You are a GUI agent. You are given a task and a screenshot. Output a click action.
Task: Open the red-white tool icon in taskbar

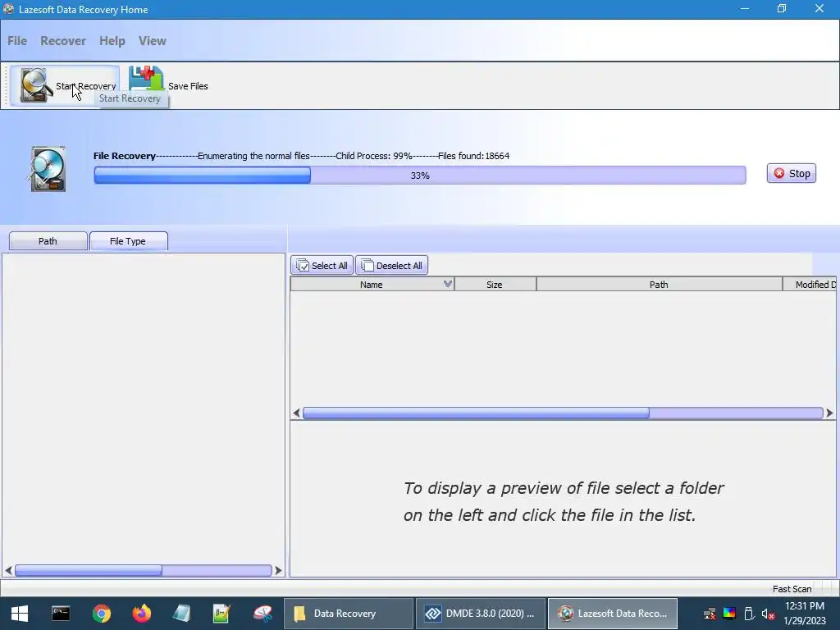262,614
